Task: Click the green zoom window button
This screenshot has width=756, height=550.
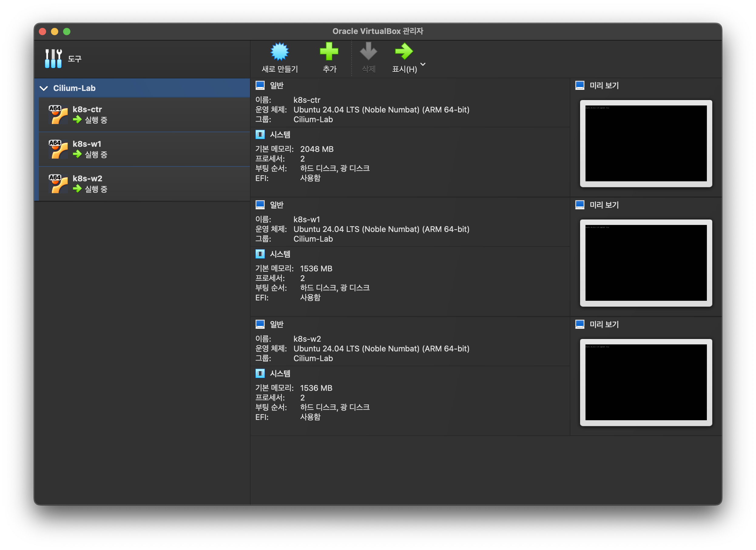Action: pyautogui.click(x=67, y=32)
